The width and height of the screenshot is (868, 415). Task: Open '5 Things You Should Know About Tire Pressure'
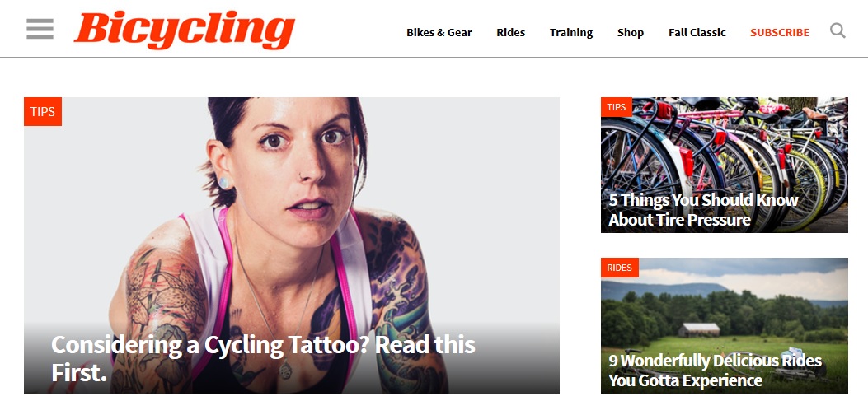(x=703, y=210)
